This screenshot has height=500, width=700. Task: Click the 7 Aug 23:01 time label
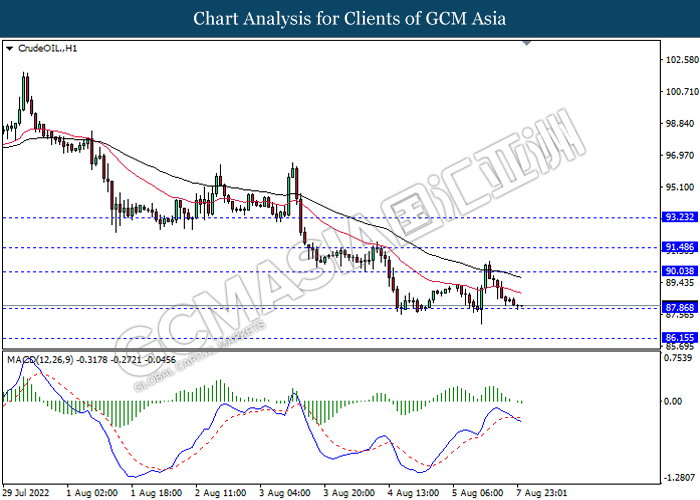[x=542, y=493]
